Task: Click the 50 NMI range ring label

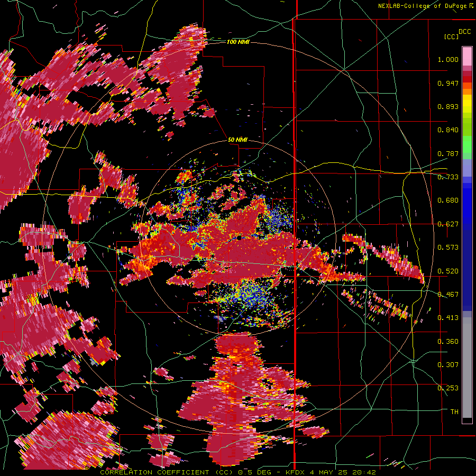Action: (x=237, y=140)
